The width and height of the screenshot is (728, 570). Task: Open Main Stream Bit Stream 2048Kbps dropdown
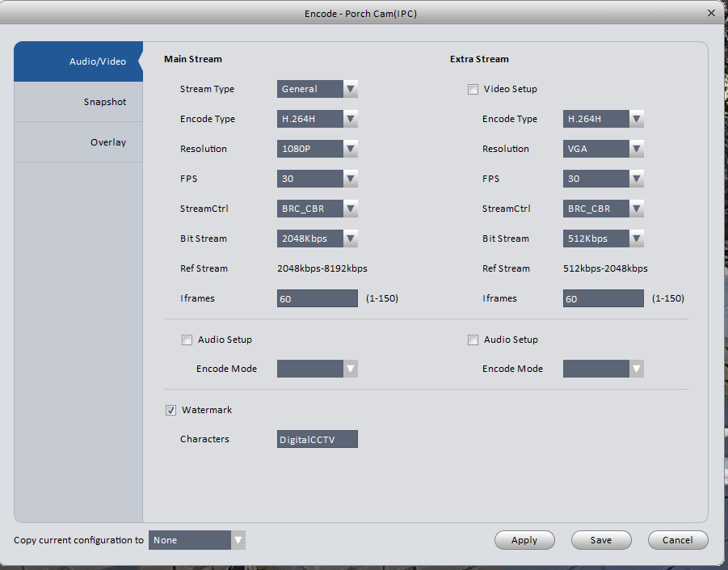point(317,239)
